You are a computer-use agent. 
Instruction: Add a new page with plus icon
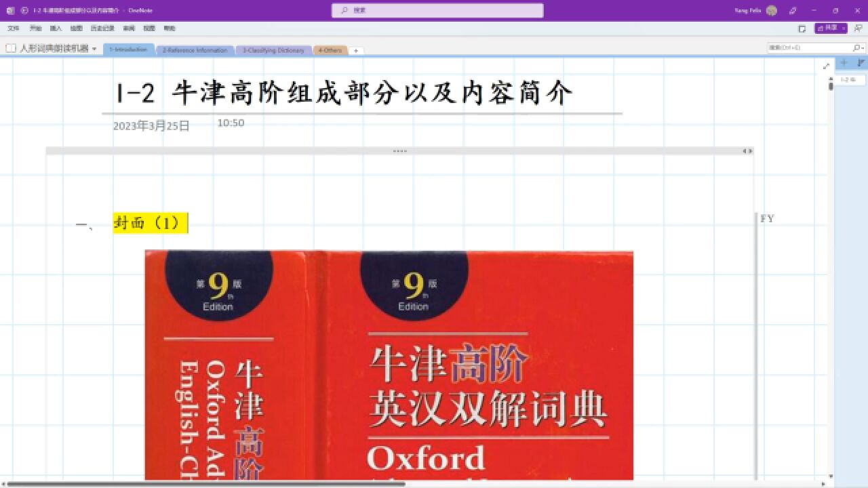(x=844, y=63)
